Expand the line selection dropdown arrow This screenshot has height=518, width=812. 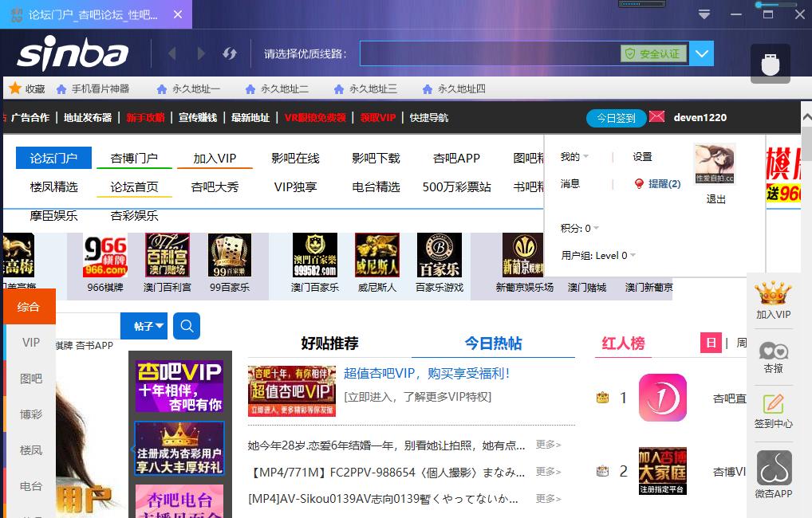tap(701, 53)
